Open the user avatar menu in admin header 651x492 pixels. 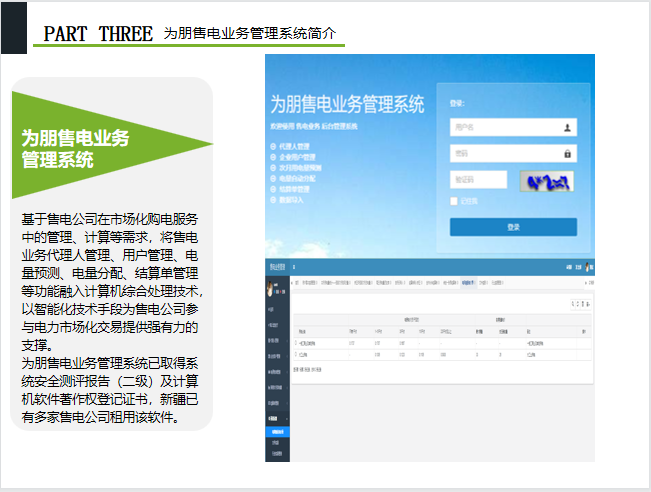(589, 267)
